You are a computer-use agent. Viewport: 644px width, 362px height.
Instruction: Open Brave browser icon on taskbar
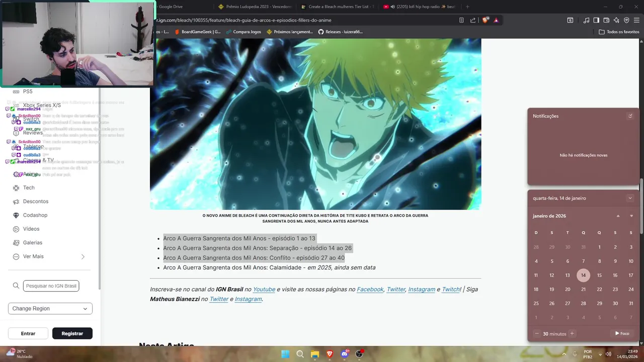pos(330,354)
